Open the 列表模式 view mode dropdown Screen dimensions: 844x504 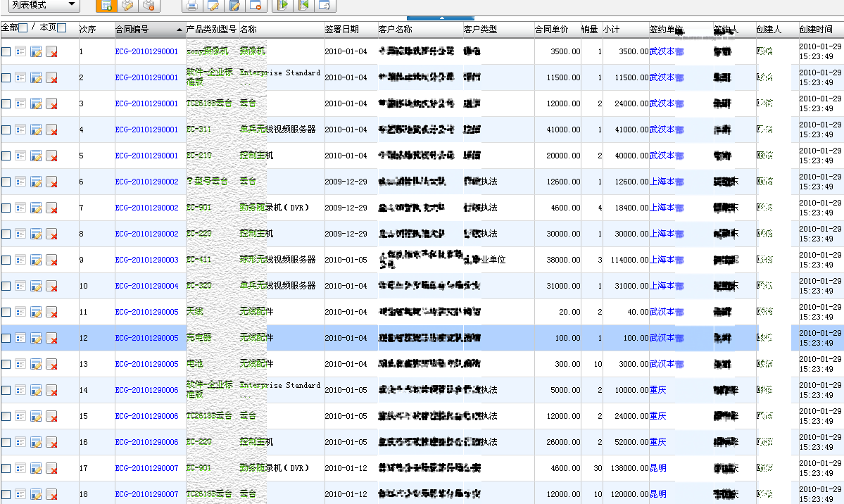point(44,6)
